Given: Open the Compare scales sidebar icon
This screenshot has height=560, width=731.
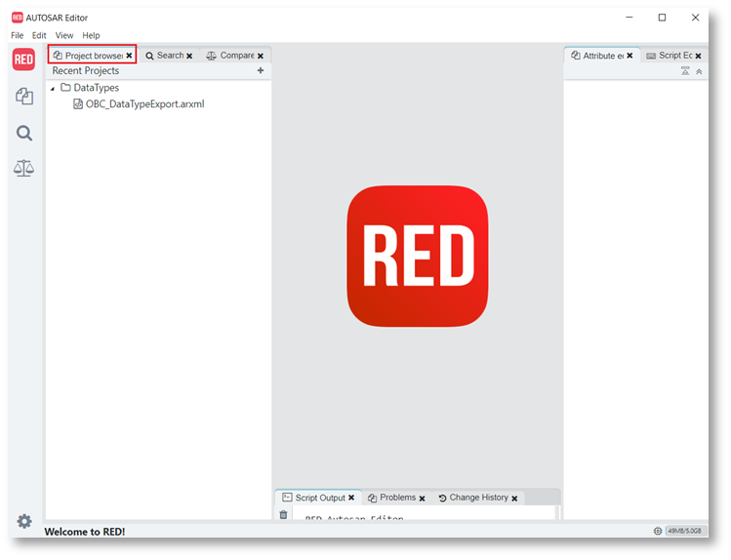Looking at the screenshot, I should coord(23,168).
